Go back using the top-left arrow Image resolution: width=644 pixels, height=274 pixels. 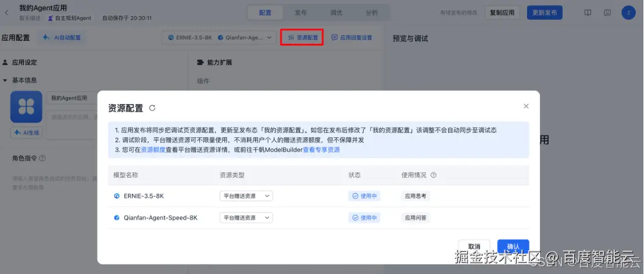pyautogui.click(x=6, y=13)
